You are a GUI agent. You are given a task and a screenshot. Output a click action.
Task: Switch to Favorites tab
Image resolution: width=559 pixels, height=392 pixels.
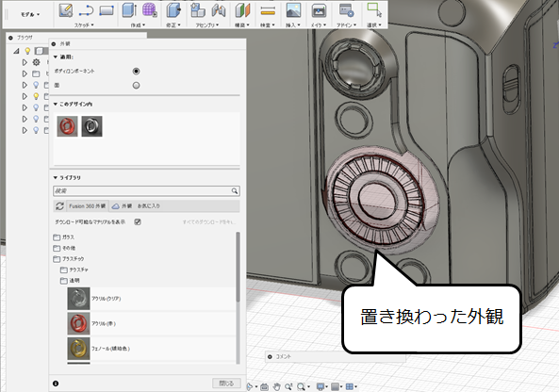point(149,206)
